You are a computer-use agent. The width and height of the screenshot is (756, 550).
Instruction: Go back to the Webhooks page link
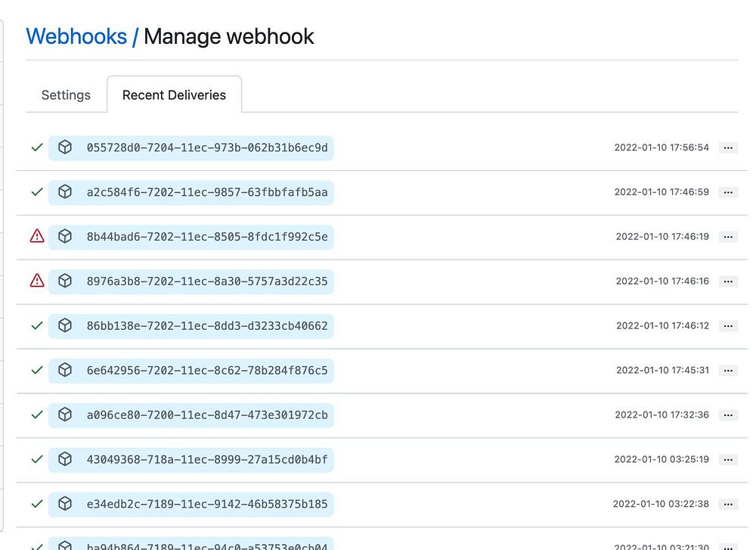tap(76, 36)
